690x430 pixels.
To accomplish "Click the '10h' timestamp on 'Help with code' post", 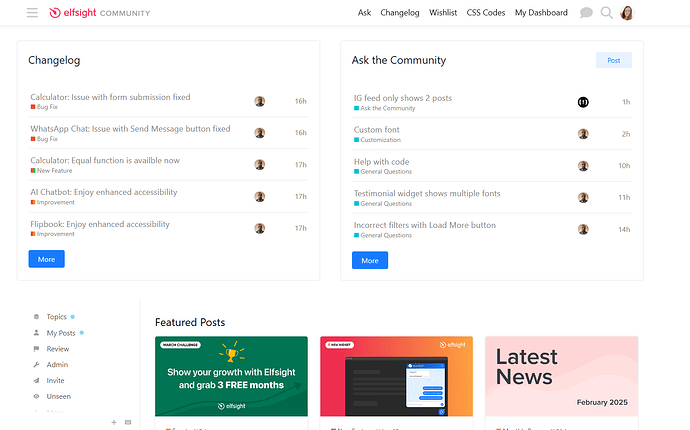I will pos(624,166).
